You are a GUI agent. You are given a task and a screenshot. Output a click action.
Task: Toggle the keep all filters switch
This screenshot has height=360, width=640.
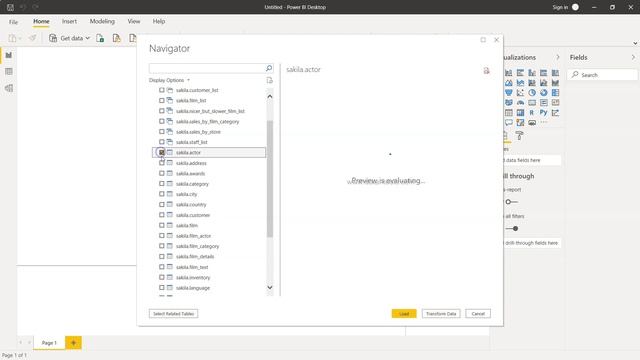coord(512,229)
